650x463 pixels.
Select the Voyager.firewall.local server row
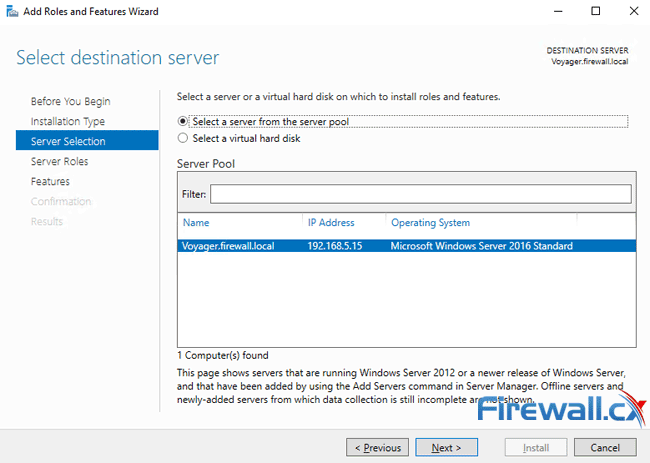(x=407, y=246)
